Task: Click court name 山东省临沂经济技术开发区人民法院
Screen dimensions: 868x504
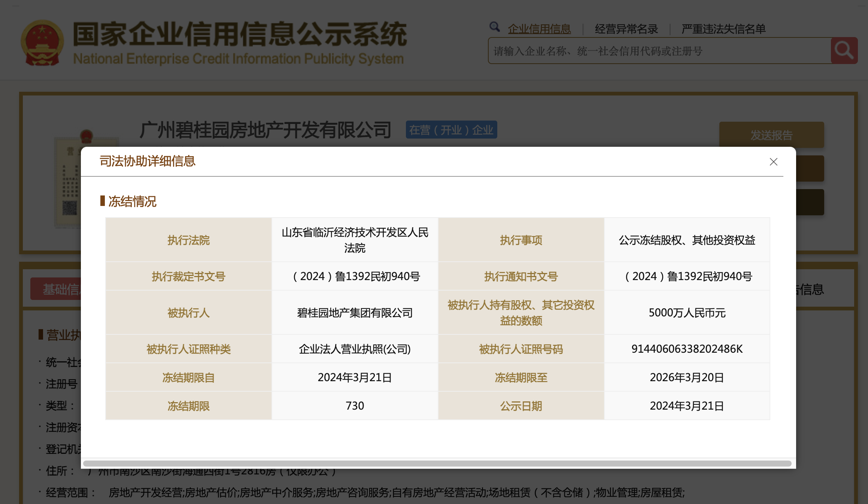Action: (x=355, y=240)
